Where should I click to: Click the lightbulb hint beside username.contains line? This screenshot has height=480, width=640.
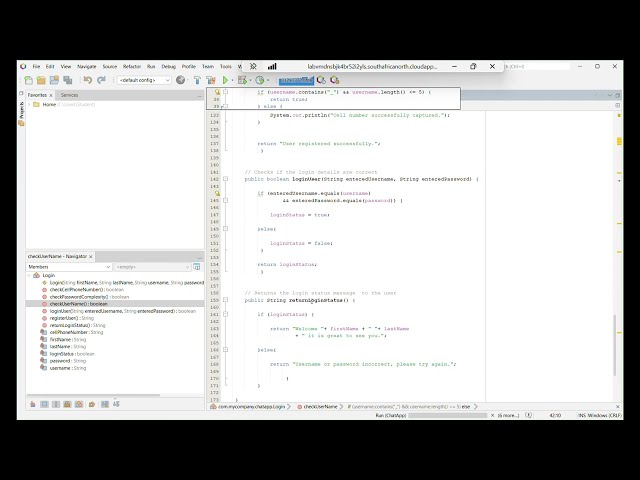click(x=218, y=92)
